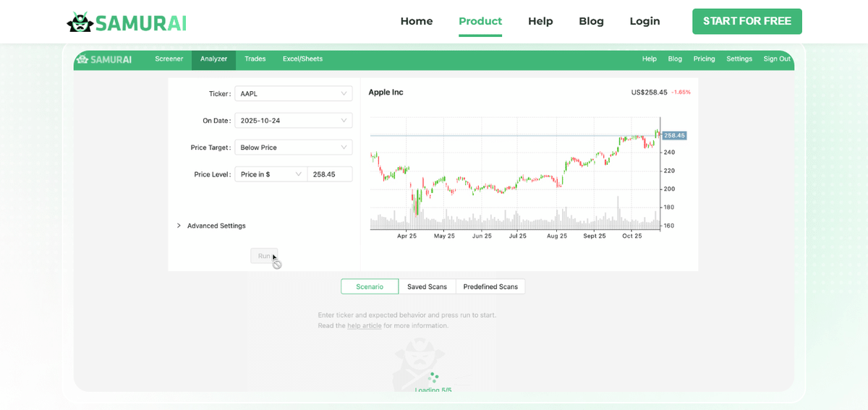Go to the Blog in the site nav
868x410 pixels.
[x=591, y=21]
